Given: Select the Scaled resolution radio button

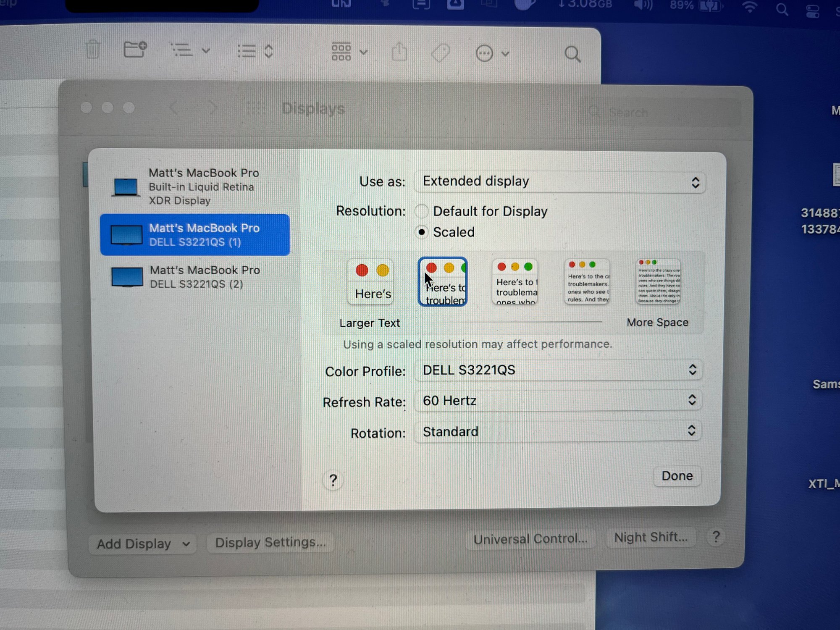Looking at the screenshot, I should 422,232.
